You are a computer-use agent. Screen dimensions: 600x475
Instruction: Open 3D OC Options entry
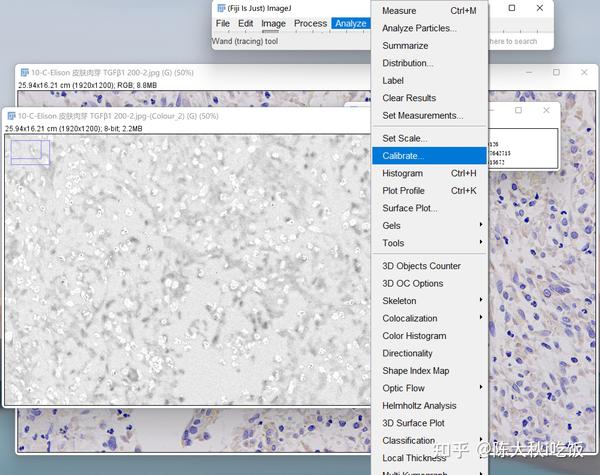(x=429, y=284)
